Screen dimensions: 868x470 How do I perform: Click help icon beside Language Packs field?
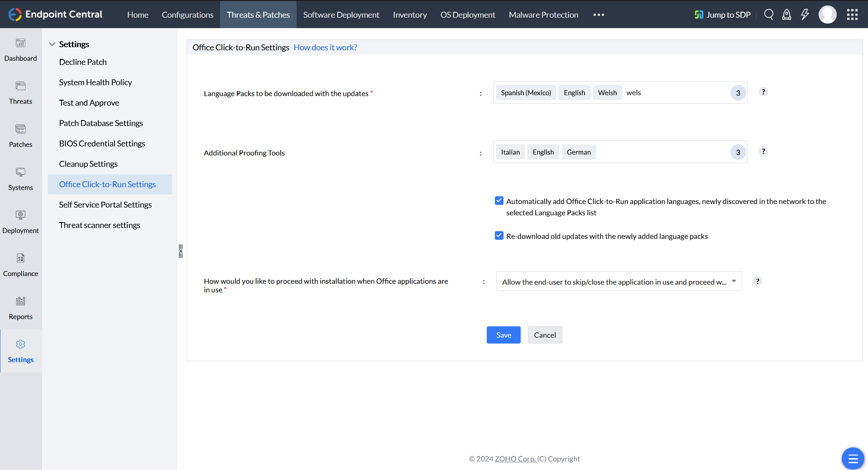coord(763,92)
